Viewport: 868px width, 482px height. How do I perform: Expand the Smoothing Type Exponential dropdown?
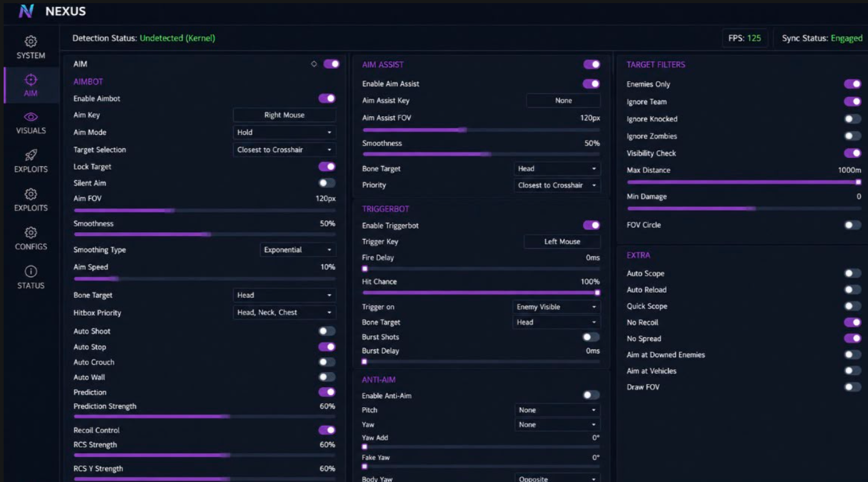pos(298,250)
